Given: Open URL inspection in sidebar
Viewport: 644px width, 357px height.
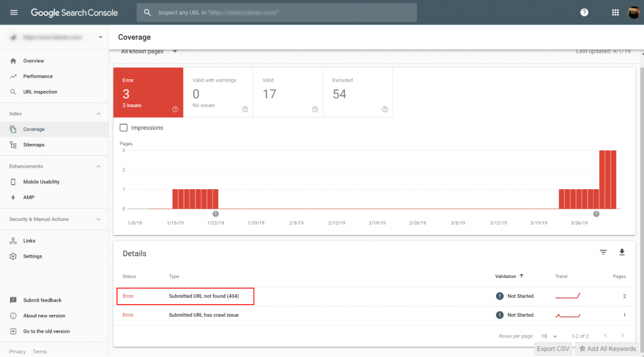Looking at the screenshot, I should click(x=40, y=92).
